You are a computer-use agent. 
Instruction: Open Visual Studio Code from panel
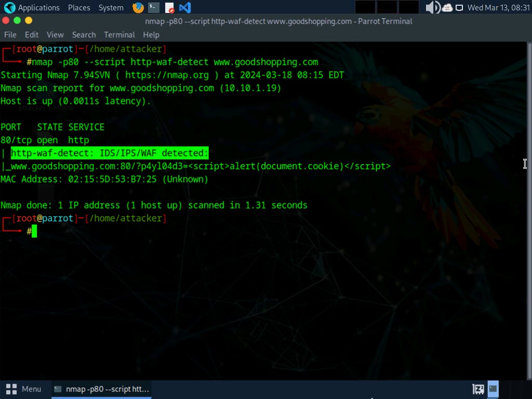pos(184,8)
